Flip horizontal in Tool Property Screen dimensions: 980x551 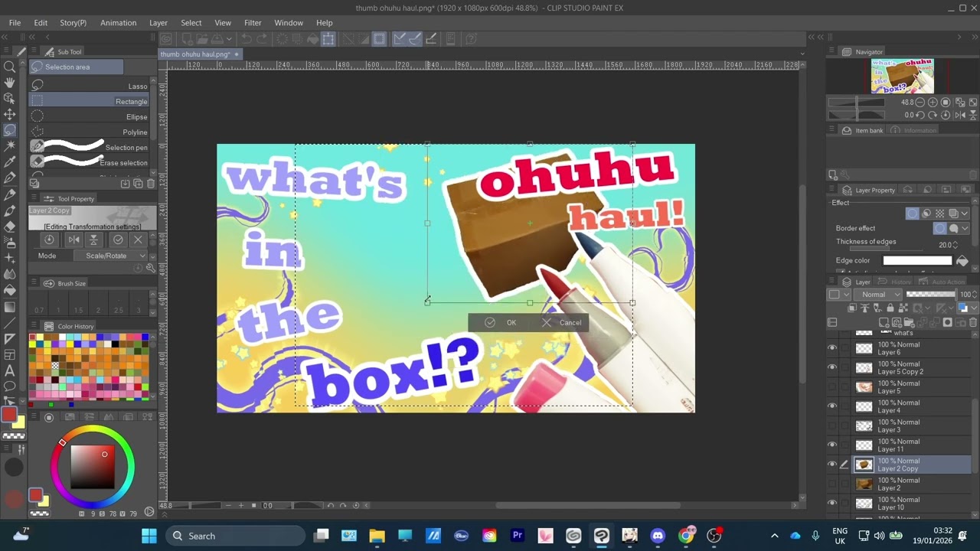coord(73,240)
